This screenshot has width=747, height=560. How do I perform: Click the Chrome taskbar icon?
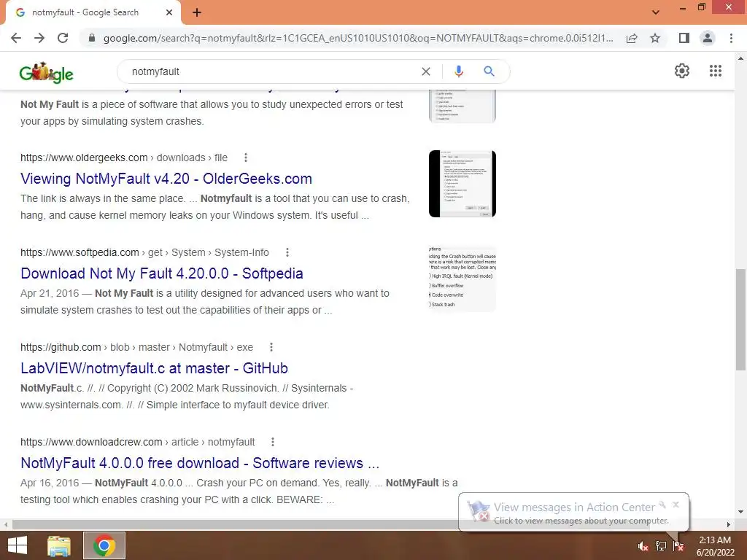(104, 545)
